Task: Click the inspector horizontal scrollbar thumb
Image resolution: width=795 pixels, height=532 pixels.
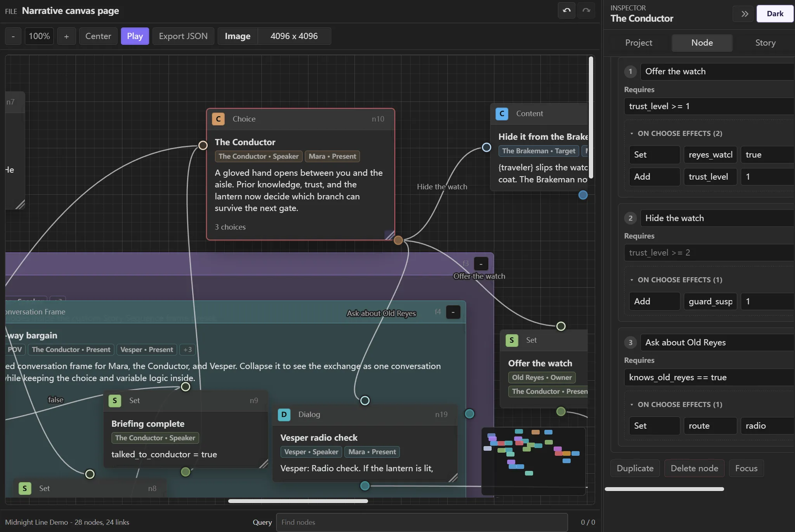Action: click(664, 489)
